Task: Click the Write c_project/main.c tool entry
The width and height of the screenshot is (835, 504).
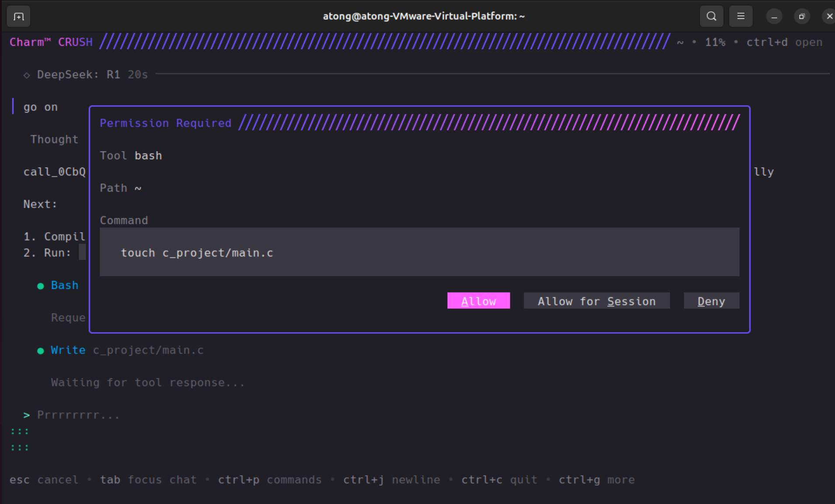Action: (x=127, y=350)
